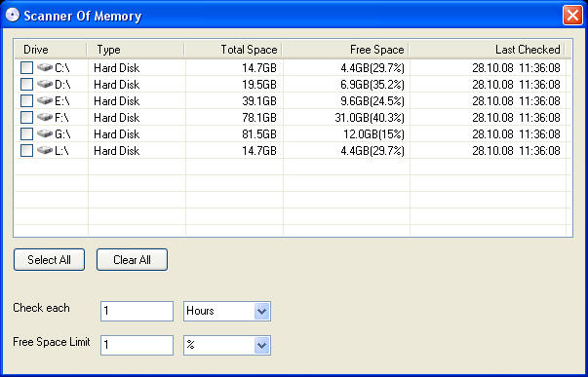Select the L:\ drive checkbox

click(26, 150)
